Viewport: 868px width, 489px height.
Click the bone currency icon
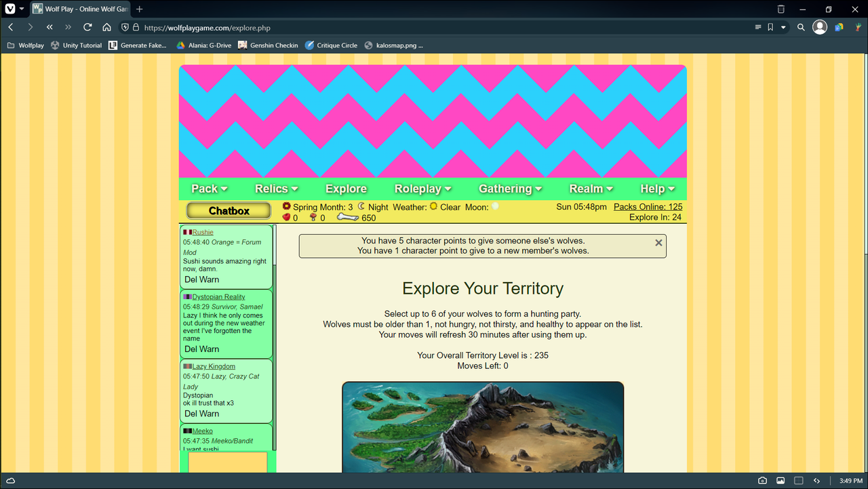pos(347,217)
